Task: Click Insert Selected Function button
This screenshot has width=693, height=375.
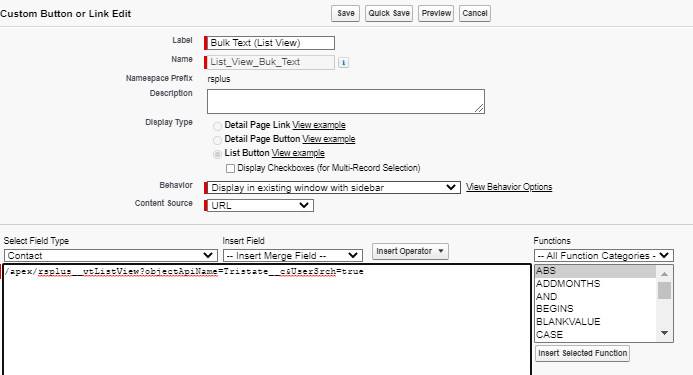Action: [583, 353]
